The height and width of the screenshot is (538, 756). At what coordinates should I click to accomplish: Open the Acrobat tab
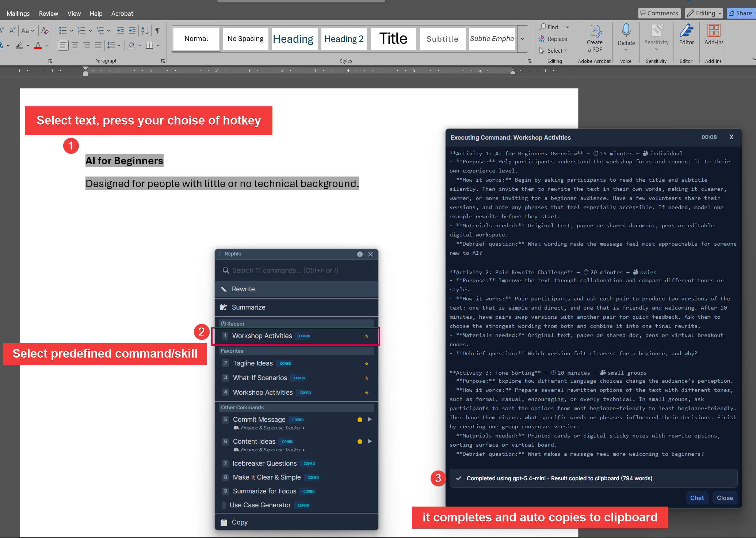pos(122,14)
